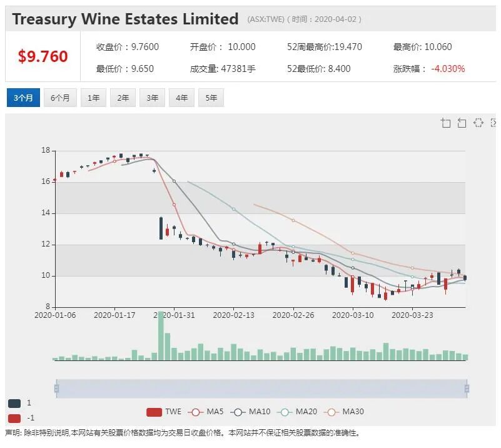Click the (ASX:TWE) ticker label

[x=266, y=19]
